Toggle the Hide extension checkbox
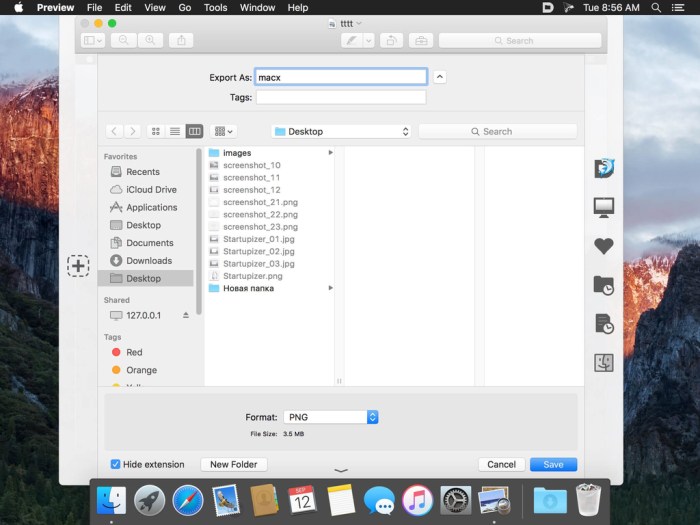700x525 pixels. pos(116,464)
